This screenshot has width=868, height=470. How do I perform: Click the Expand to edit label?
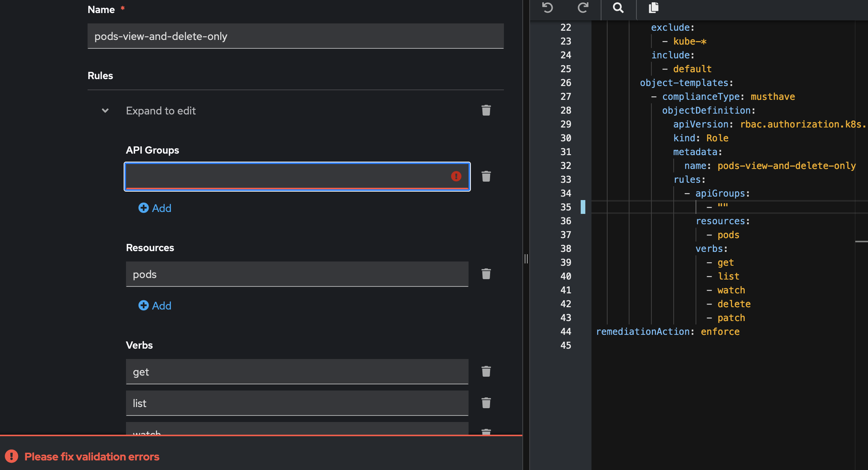pyautogui.click(x=161, y=111)
